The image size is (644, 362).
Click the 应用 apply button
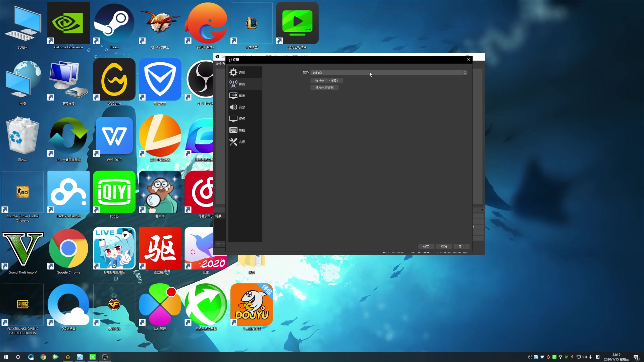pos(462,246)
